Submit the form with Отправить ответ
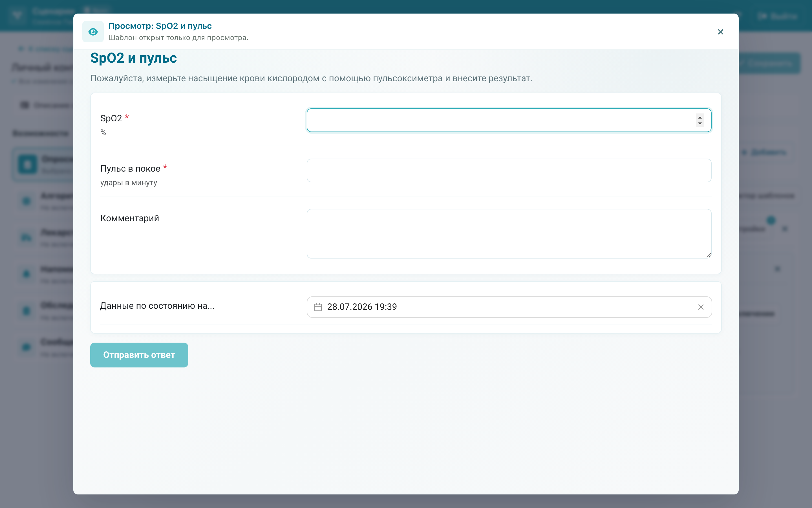 [x=139, y=355]
